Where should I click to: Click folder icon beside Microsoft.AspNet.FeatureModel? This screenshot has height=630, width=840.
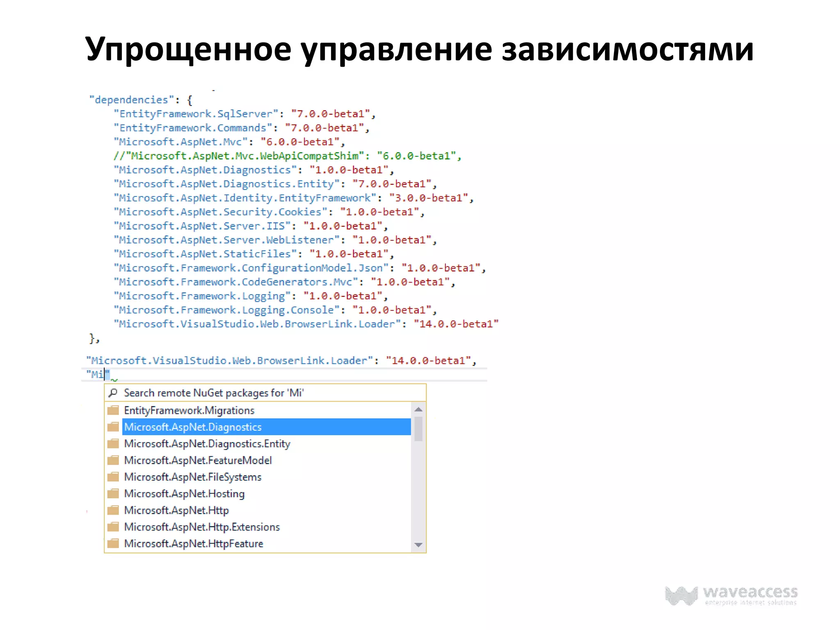pos(113,460)
